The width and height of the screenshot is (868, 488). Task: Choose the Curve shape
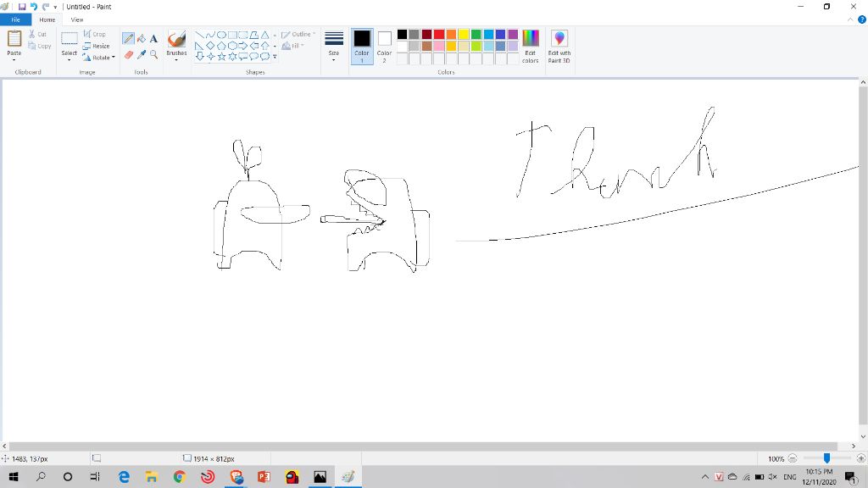click(x=210, y=35)
